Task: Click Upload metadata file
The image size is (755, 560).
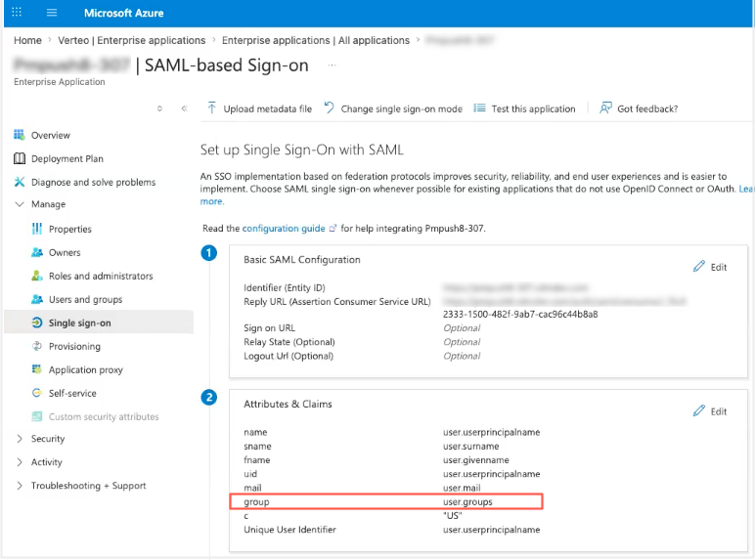Action: (x=267, y=108)
